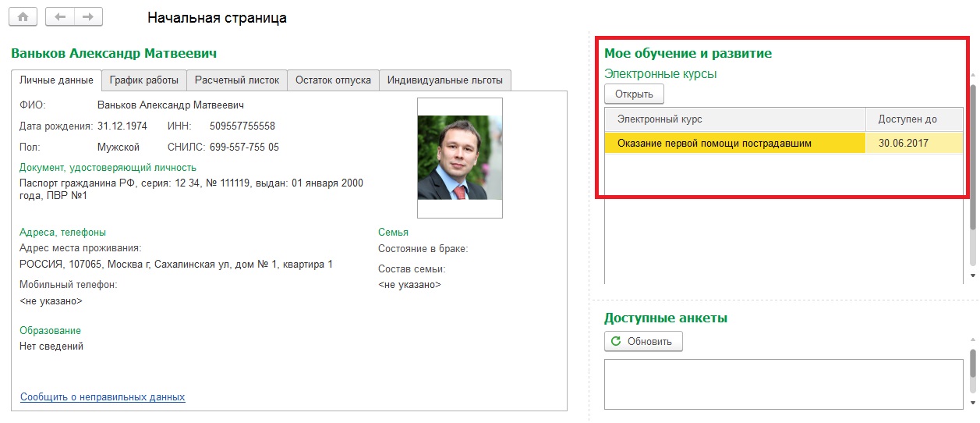The height and width of the screenshot is (423, 980).
Task: Click the Мое обучение и развитие heading
Action: (688, 54)
